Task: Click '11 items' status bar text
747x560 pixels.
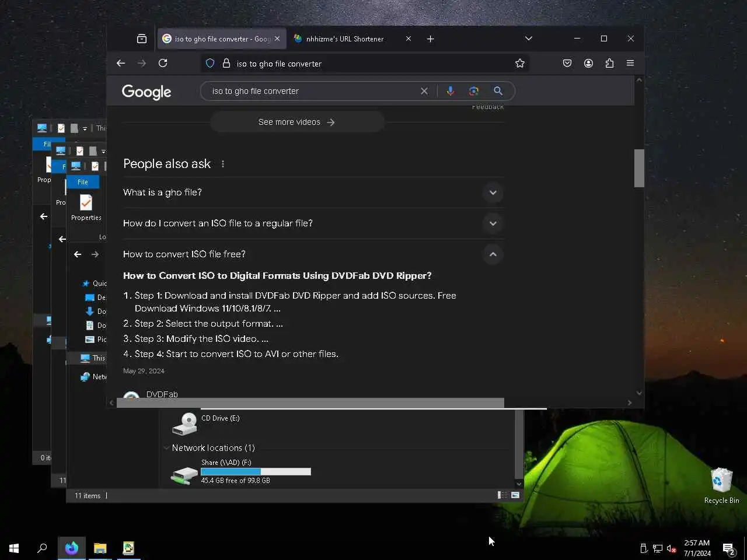Action: 88,496
